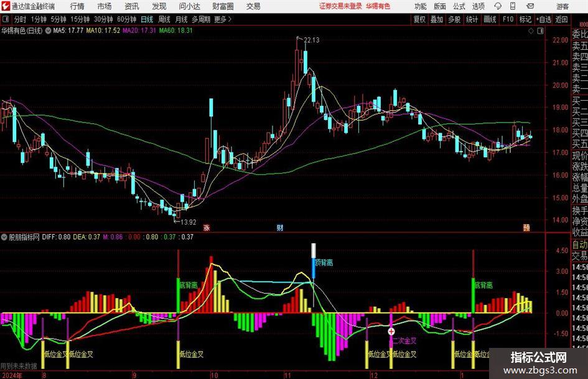Click the DIFF: 0.80 indicator value
The height and width of the screenshot is (379, 588).
[x=56, y=237]
